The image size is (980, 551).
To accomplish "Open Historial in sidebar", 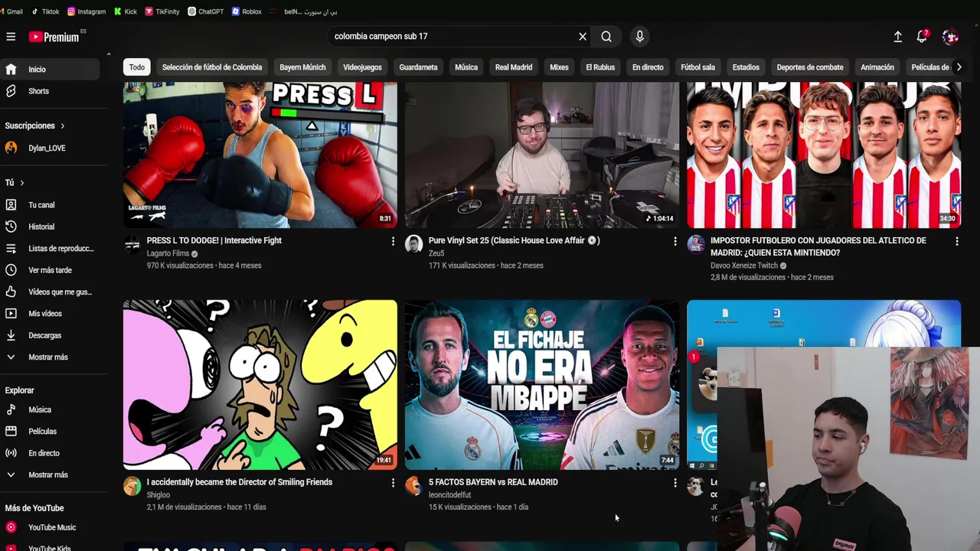I will pos(50,227).
